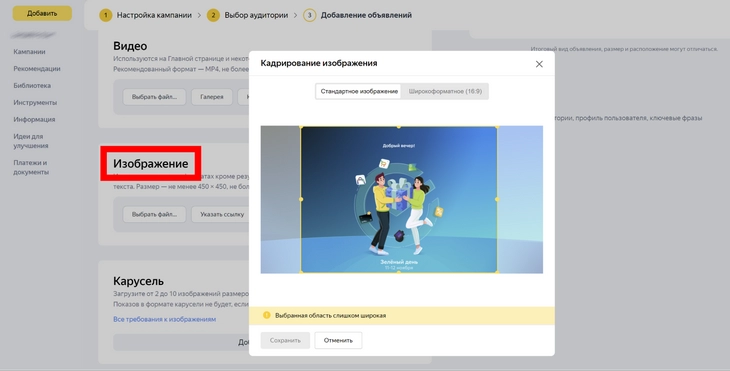Click the step 1 circle icon
Viewport: 730px width, 371px height.
[x=106, y=15]
